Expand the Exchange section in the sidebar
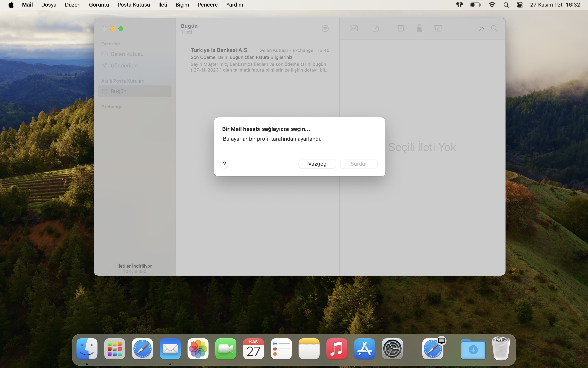The height and width of the screenshot is (368, 588). pos(112,107)
